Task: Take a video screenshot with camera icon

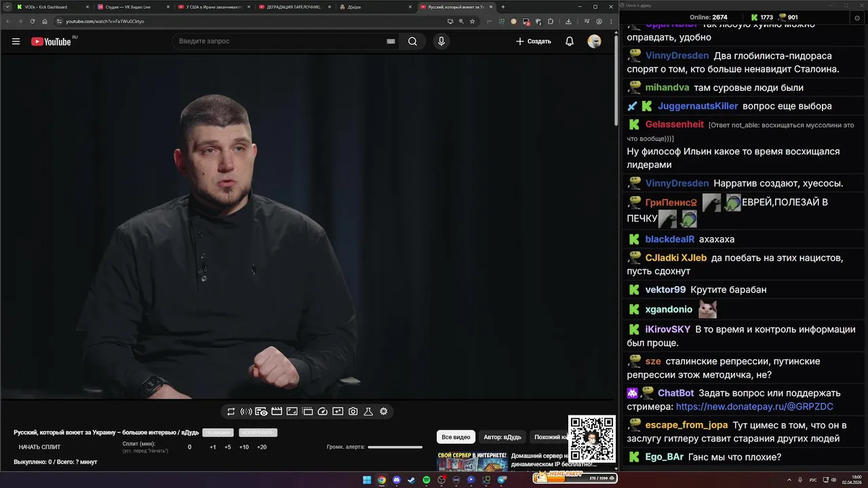Action: coord(353,411)
